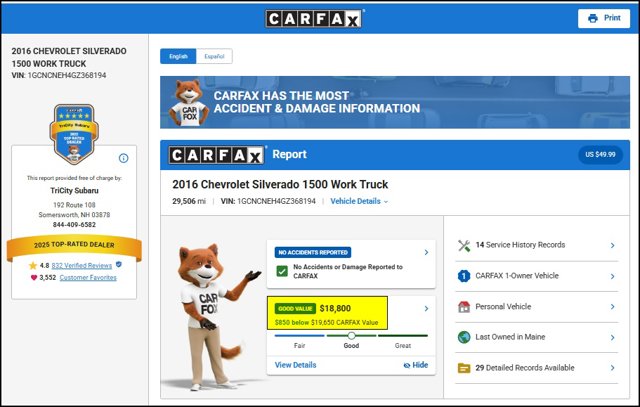Open 29 Detailed Records Available chevron

pos(613,368)
